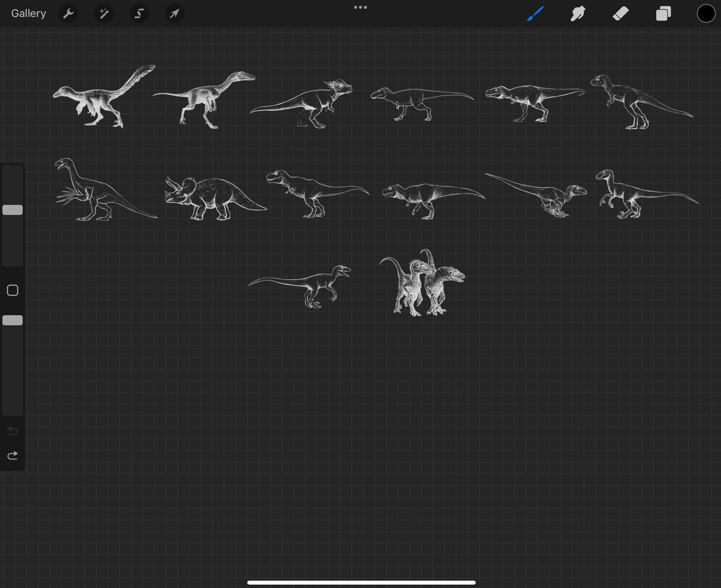Open the Layers panel

pos(663,14)
